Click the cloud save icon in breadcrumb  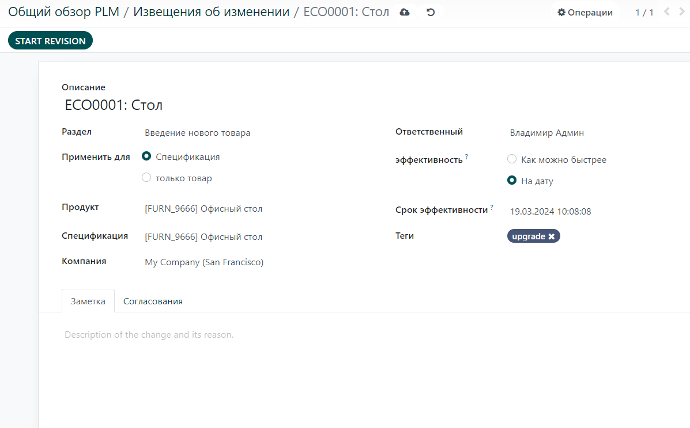pos(404,12)
